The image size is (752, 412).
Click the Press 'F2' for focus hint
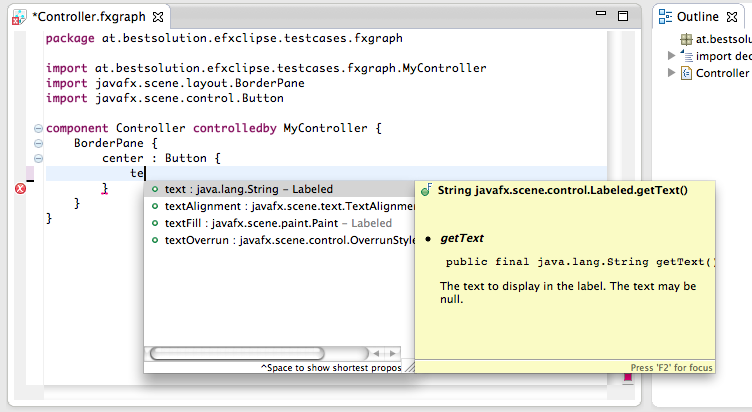point(671,367)
